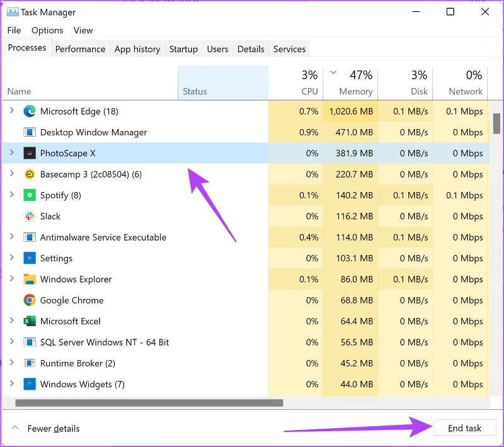This screenshot has height=447, width=504.
Task: Expand the SQL Server Windows NT row
Action: (12, 342)
